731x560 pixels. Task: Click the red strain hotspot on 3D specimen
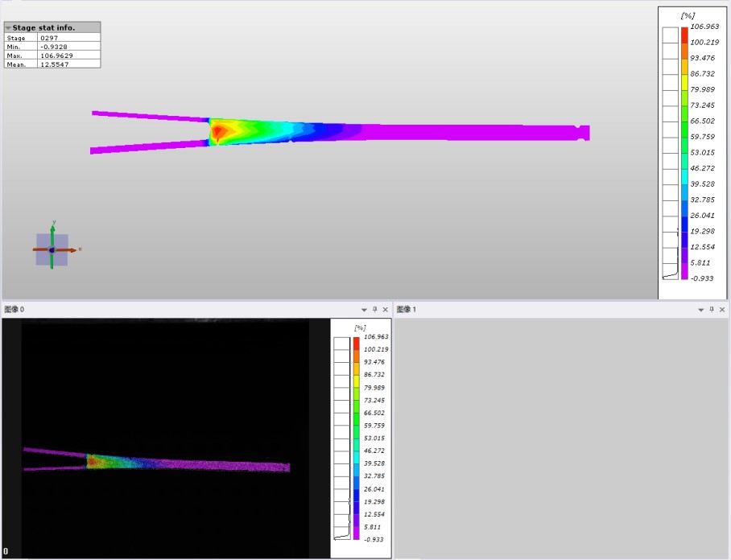219,130
